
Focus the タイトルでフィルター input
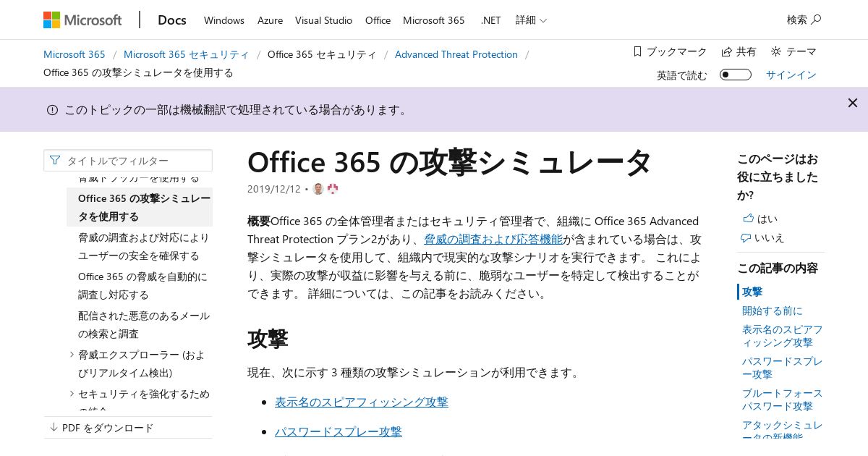coord(128,161)
